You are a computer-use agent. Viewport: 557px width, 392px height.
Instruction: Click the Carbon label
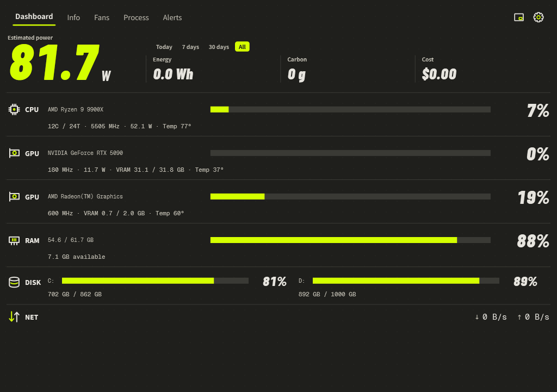[297, 59]
